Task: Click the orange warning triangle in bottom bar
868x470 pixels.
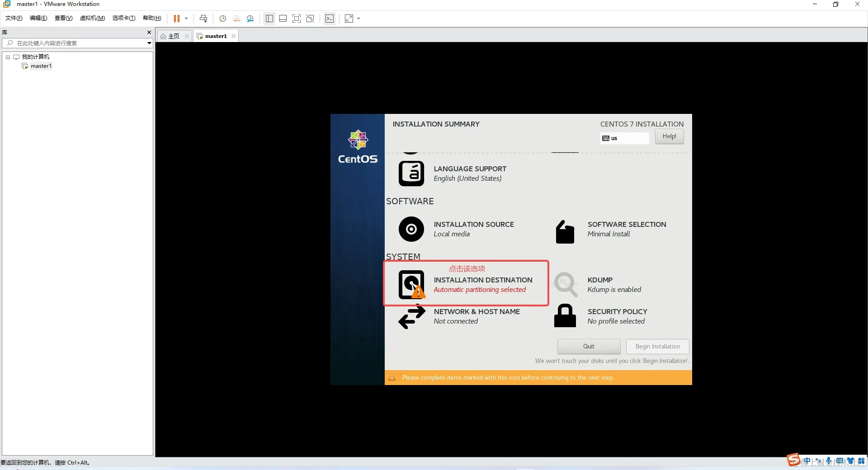Action: point(392,377)
